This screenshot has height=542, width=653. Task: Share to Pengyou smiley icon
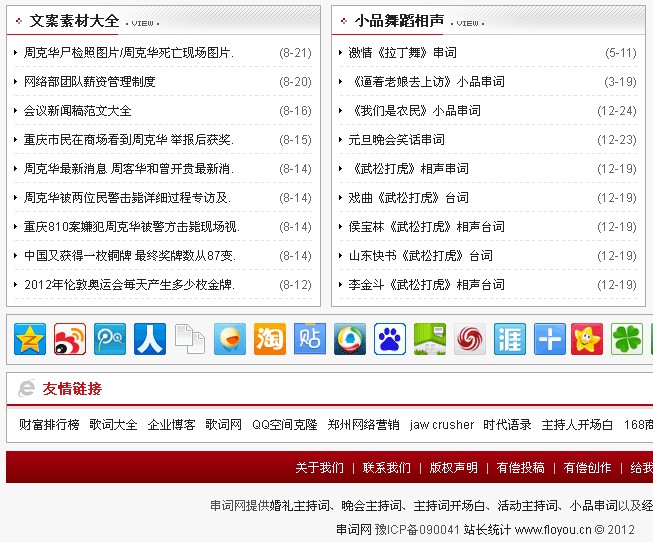230,339
